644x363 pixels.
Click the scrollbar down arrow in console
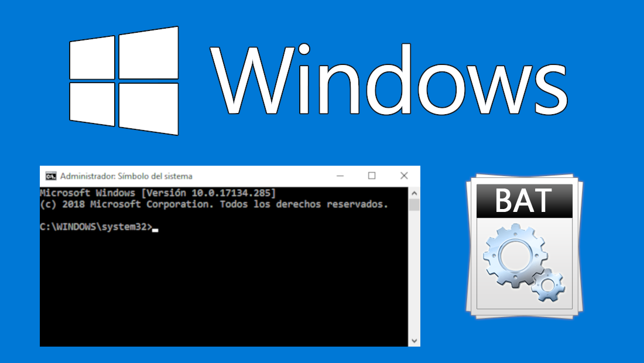pyautogui.click(x=414, y=341)
